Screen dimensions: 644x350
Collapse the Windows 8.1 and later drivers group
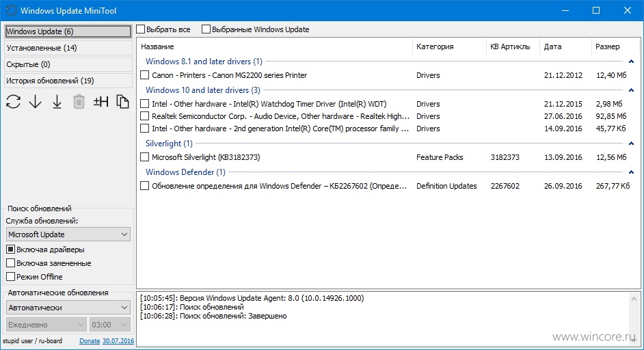point(631,62)
